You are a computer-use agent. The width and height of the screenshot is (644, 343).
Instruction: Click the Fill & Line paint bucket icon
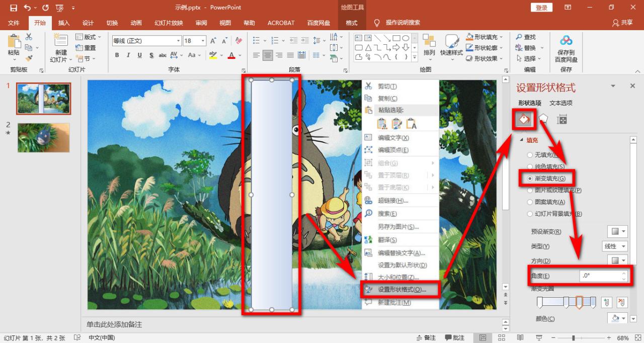[x=524, y=119]
